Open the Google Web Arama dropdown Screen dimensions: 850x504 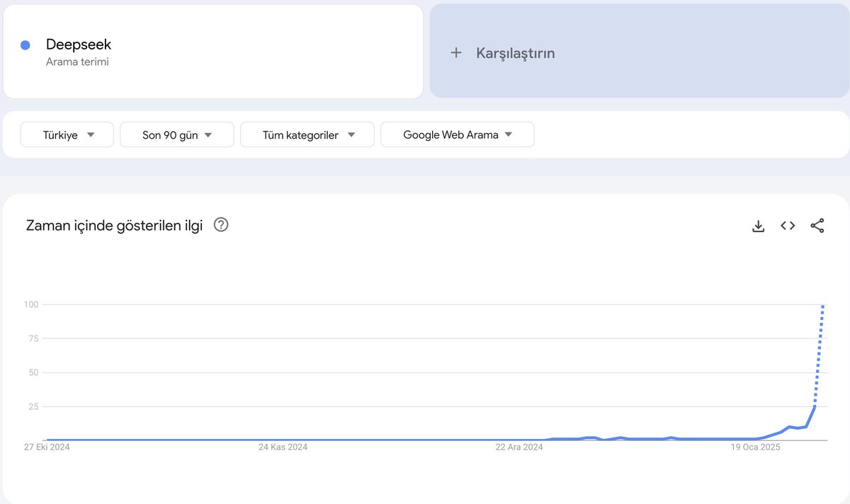tap(458, 134)
